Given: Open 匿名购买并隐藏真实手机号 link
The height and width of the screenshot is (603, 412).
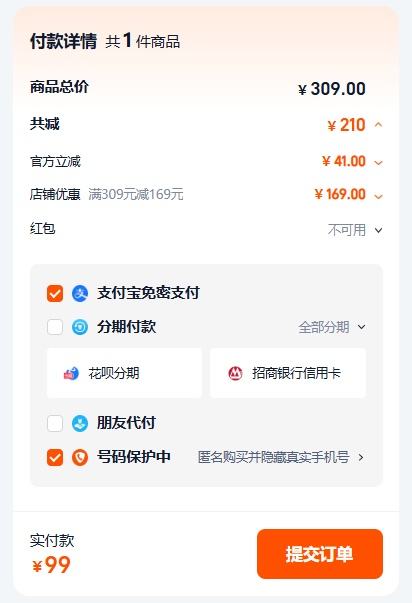Looking at the screenshot, I should tap(280, 457).
